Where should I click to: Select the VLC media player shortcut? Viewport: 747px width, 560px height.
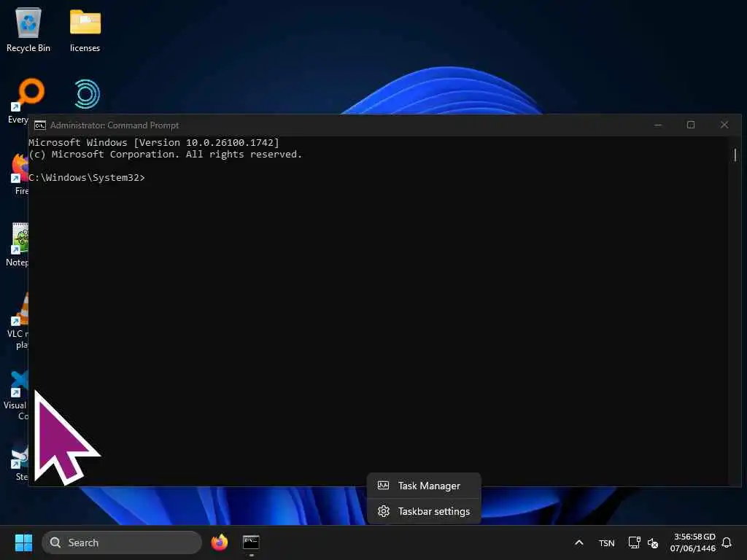[x=19, y=322]
